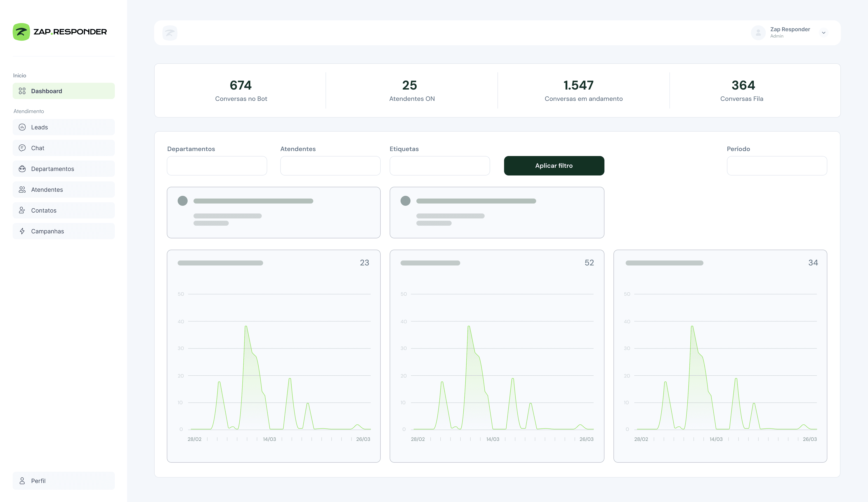Click the Atendentes people icon
Screen dimensions: 868x502
[x=22, y=189]
